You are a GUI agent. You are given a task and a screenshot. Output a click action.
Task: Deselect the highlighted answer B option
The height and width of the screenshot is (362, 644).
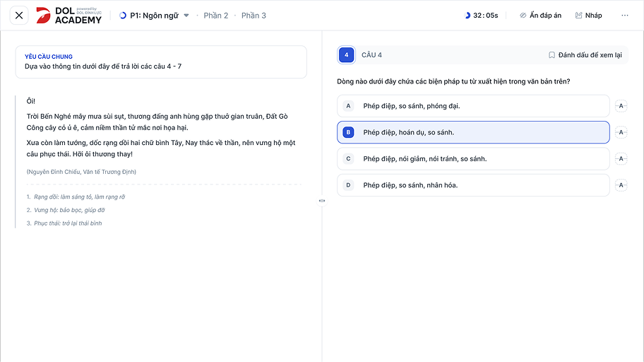(472, 132)
